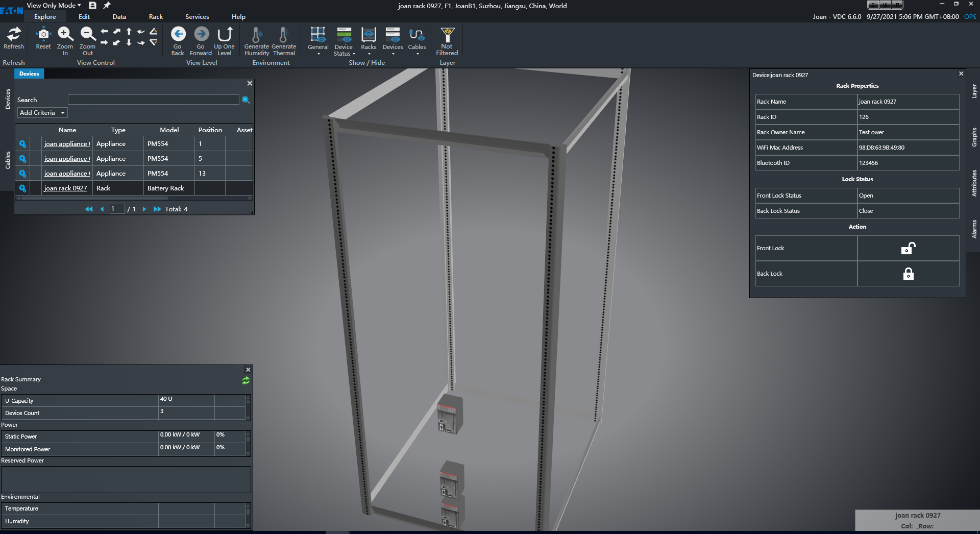This screenshot has width=980, height=534.
Task: Refresh the Rack Summary panel
Action: pos(246,380)
